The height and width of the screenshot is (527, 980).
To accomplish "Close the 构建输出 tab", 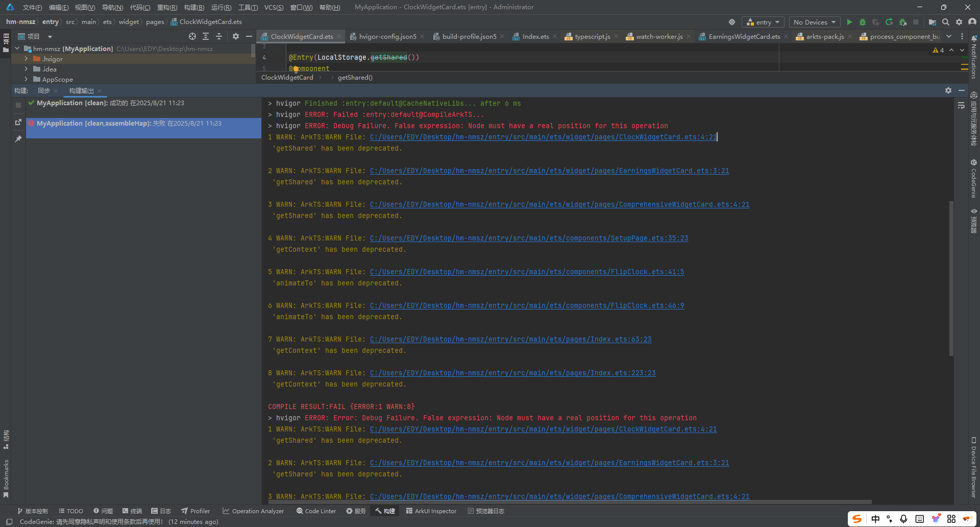I will [x=100, y=91].
